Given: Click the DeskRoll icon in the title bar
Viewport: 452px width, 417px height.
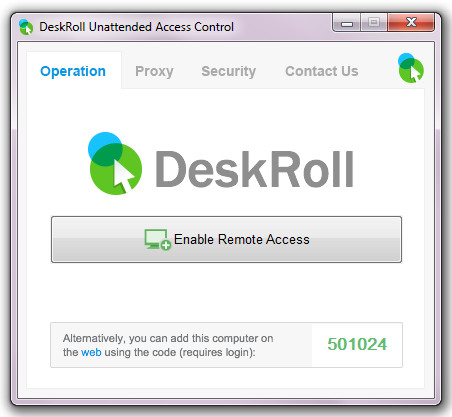Looking at the screenshot, I should [26, 27].
